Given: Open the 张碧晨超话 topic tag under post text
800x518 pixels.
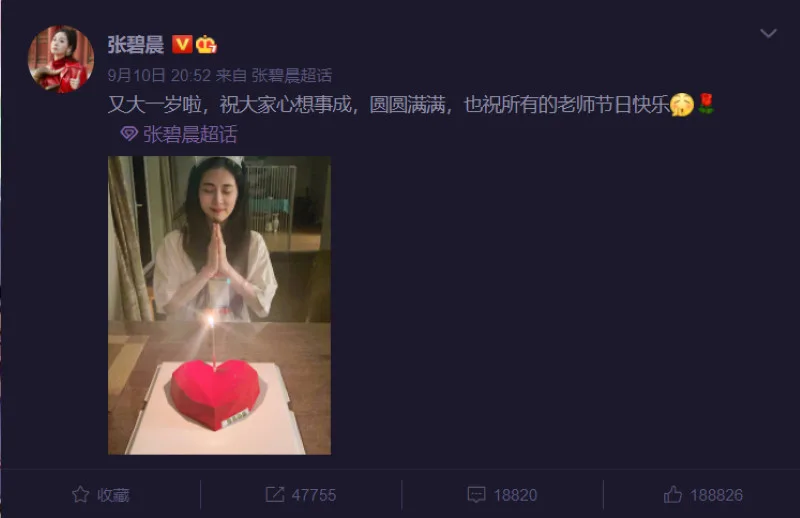Looking at the screenshot, I should (190, 134).
